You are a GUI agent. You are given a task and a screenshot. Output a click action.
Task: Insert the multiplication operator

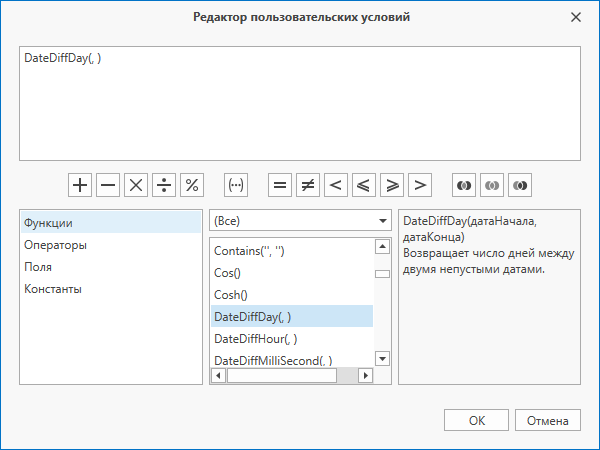click(136, 185)
